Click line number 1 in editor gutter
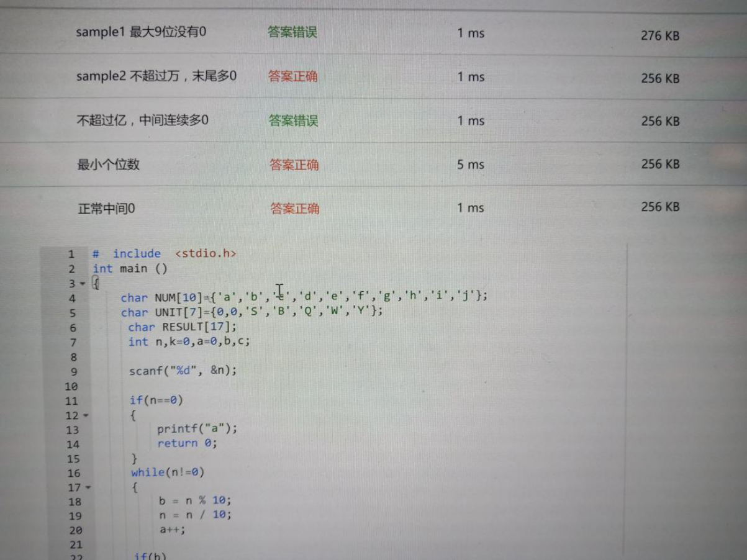This screenshot has height=560, width=747. (x=71, y=254)
